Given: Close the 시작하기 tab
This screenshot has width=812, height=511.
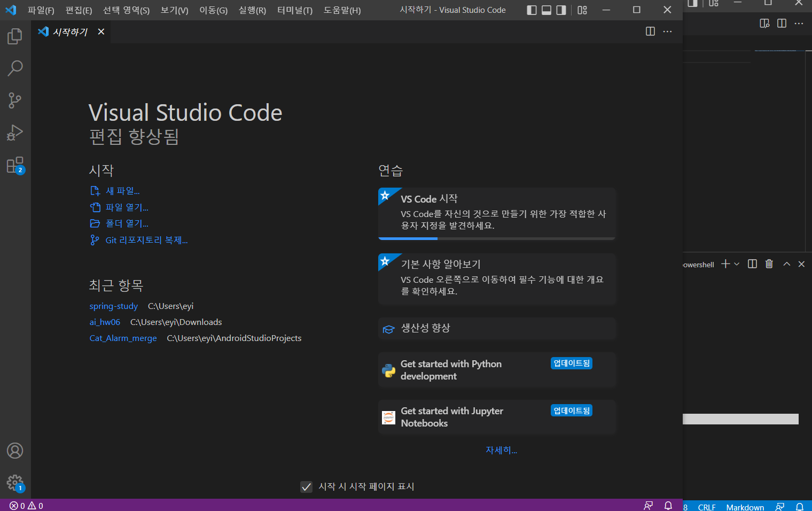Looking at the screenshot, I should (101, 32).
